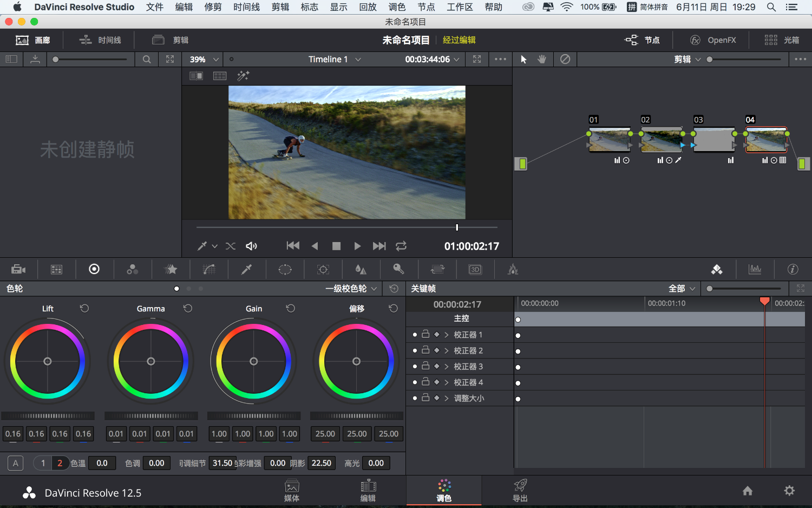812x508 pixels.
Task: Open the Information palette icon
Action: tap(793, 269)
